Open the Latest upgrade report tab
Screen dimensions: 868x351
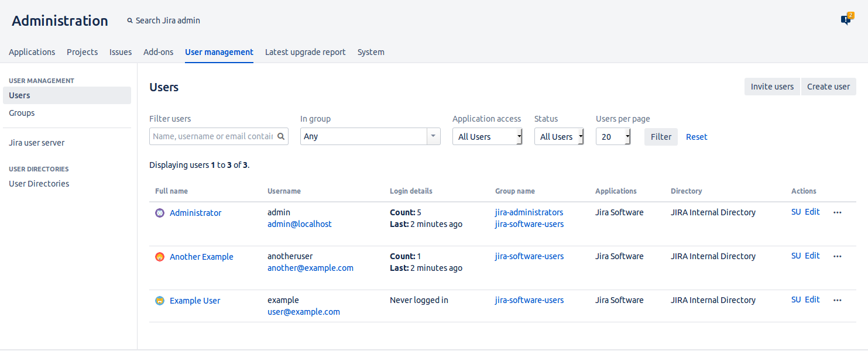(306, 52)
